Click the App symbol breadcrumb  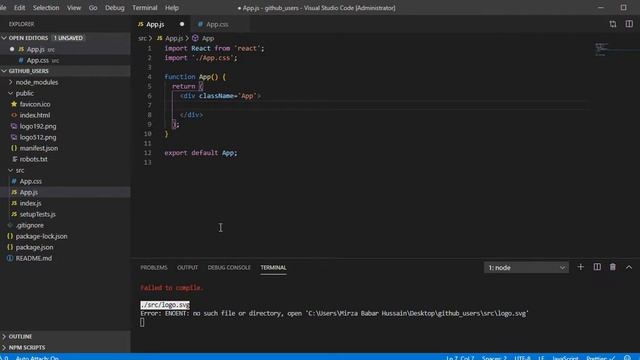tap(208, 38)
